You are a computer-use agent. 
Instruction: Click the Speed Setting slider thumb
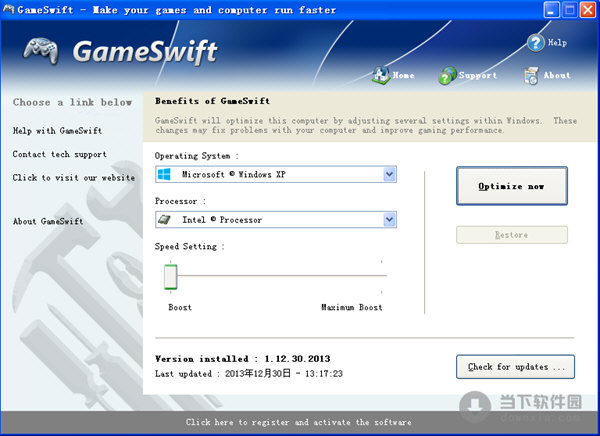coord(171,276)
